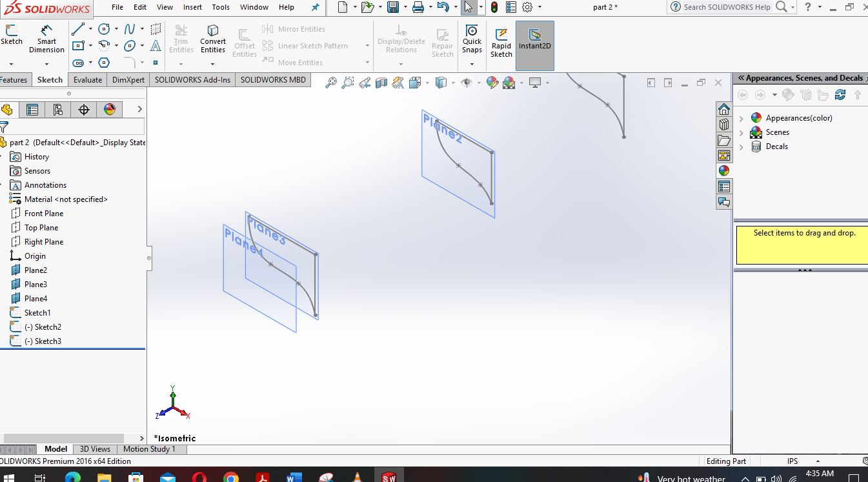Screen dimensions: 868x482
Task: Click the Section View icon
Action: [x=381, y=83]
